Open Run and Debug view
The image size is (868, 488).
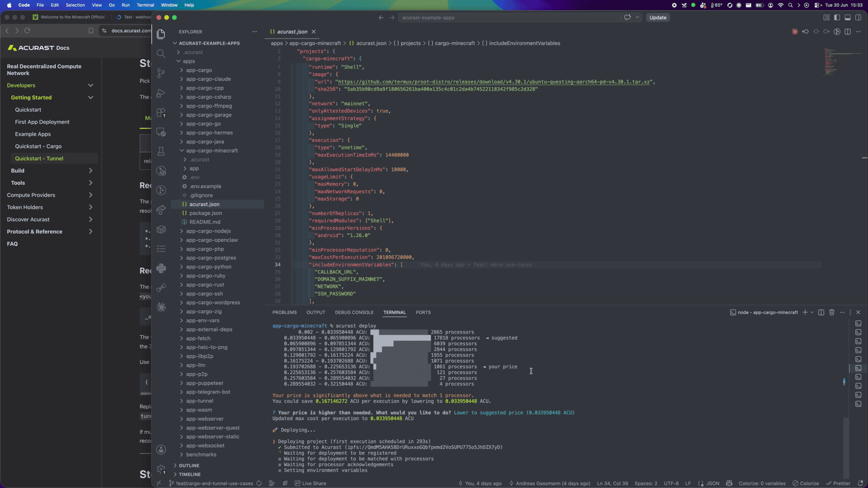pos(161,93)
